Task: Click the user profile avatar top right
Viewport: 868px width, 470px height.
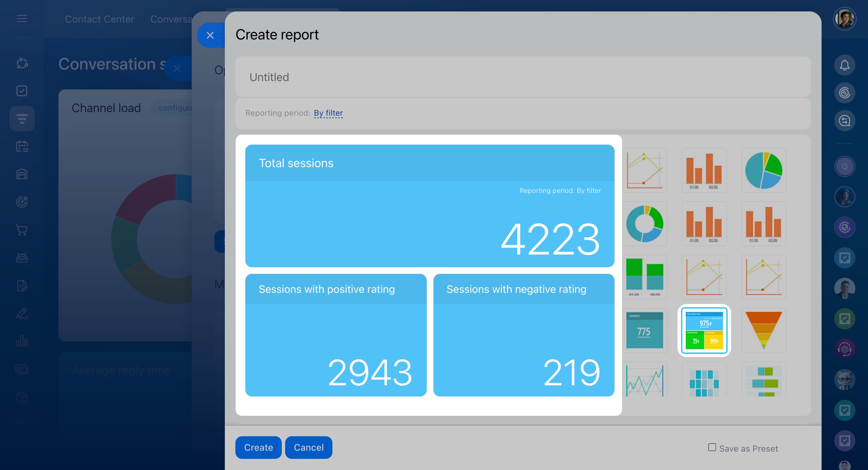Action: (x=844, y=19)
